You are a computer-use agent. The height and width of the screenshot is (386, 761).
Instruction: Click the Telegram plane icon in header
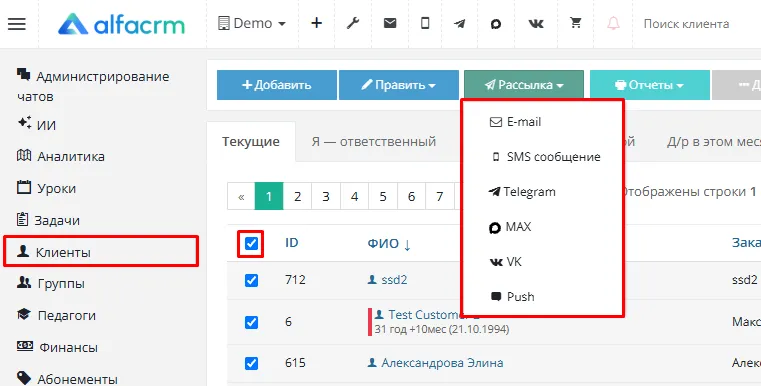pyautogui.click(x=460, y=23)
